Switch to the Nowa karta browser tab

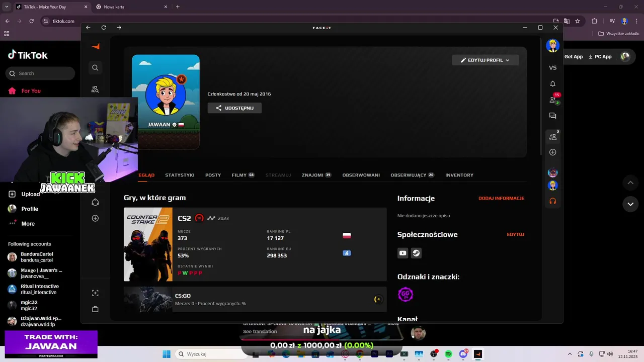[x=131, y=7]
